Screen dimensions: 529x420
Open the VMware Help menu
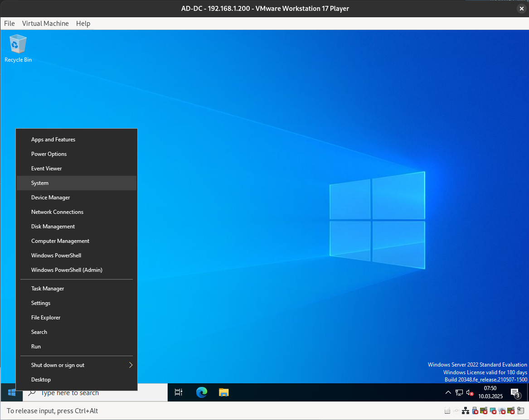coord(83,24)
